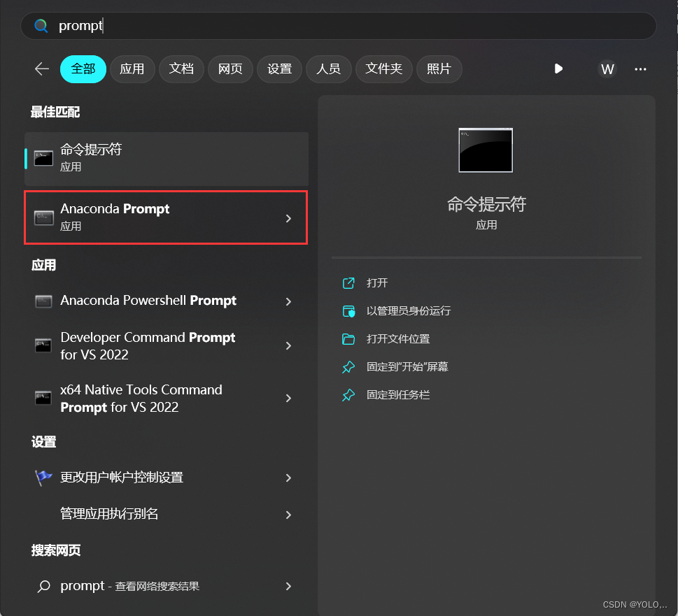Screen dimensions: 678x616
Task: Expand the Anaconda Prompt chevron
Action: point(288,217)
